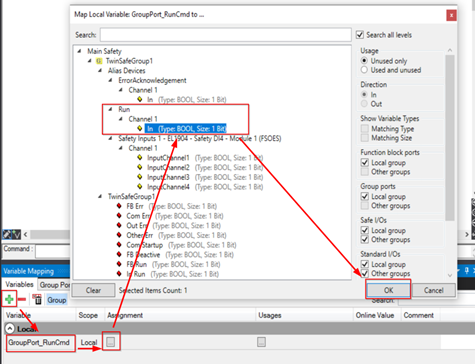Click the red diamond icon beside FB Err
The height and width of the screenshot is (364, 475).
coord(119,206)
